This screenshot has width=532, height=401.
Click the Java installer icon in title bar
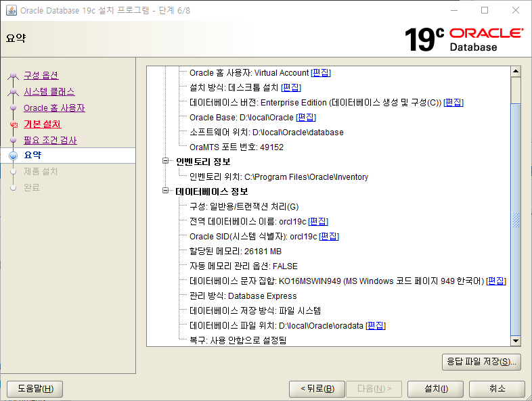tap(12, 11)
